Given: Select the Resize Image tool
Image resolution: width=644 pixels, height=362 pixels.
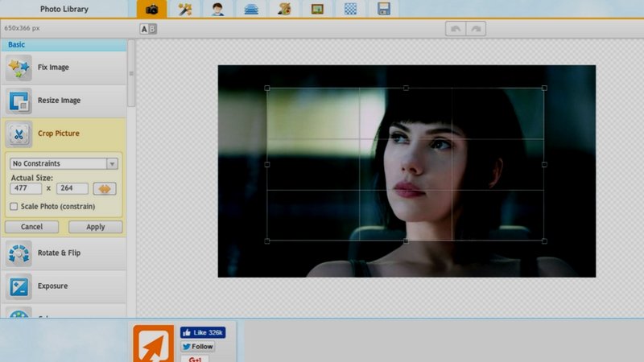Looking at the screenshot, I should (64, 101).
